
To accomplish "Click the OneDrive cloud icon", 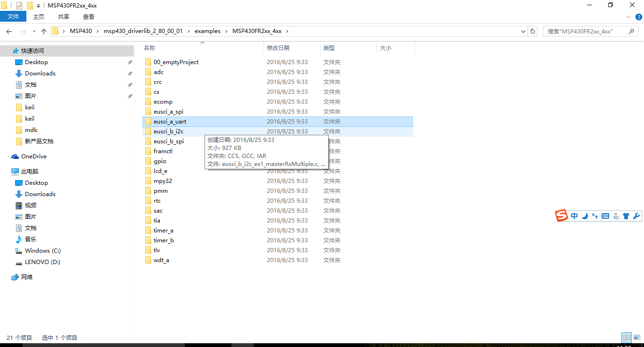I will point(15,157).
